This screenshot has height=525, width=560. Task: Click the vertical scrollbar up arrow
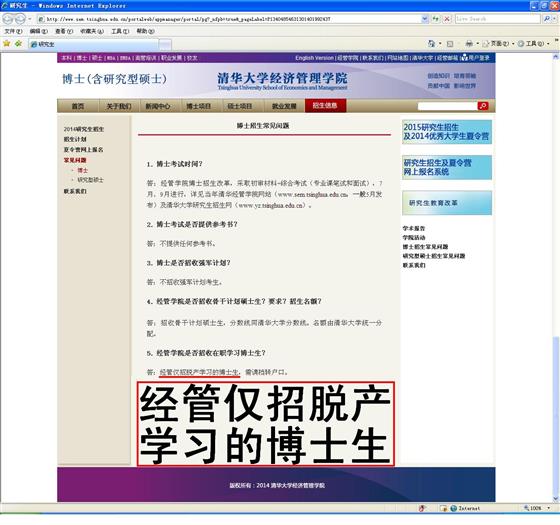tap(556, 57)
